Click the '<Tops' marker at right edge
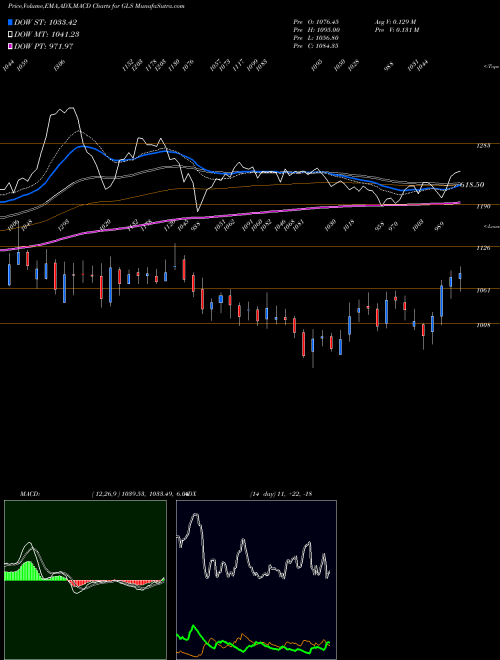500x660 pixels. pos(491,67)
